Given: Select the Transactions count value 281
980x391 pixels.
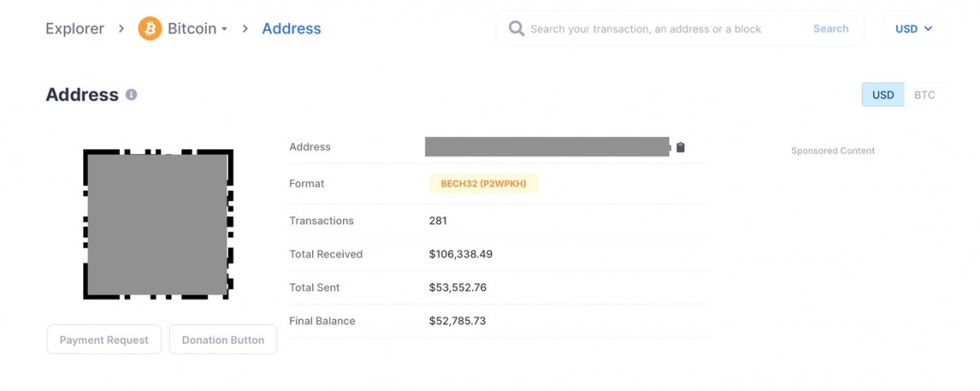Looking at the screenshot, I should [438, 220].
